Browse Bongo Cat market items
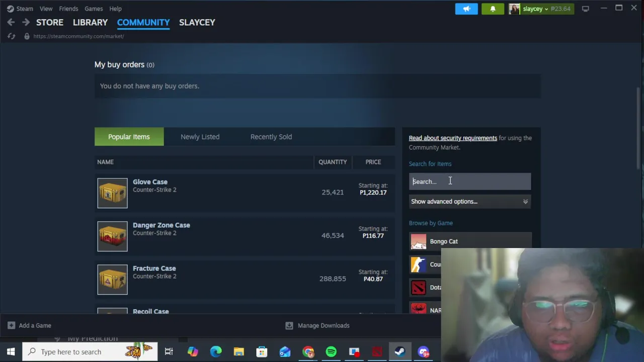The height and width of the screenshot is (362, 644). click(469, 241)
